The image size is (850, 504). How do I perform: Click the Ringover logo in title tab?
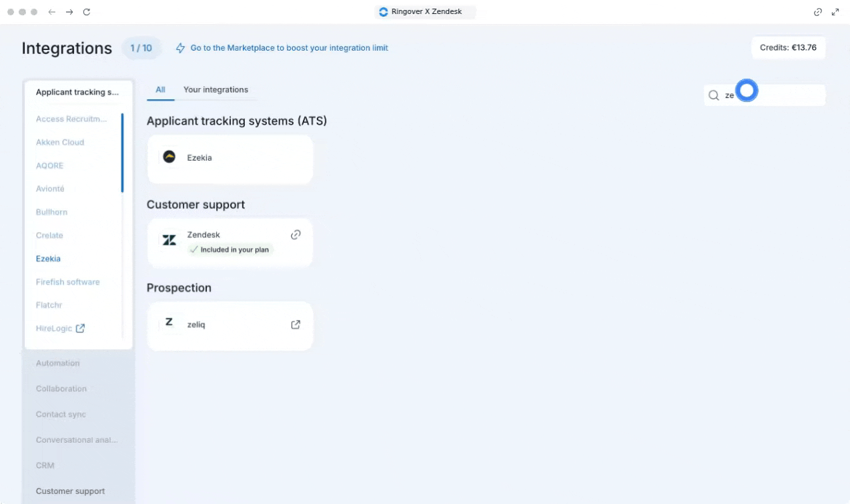click(383, 12)
